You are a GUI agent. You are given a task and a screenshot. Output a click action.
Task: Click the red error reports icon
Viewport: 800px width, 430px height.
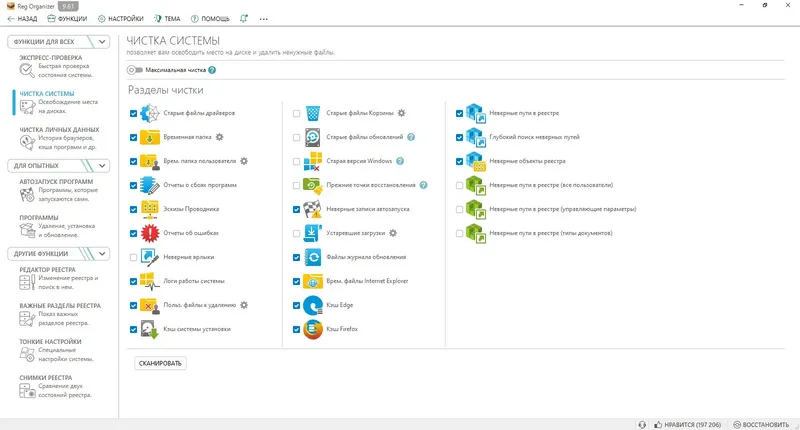coord(149,233)
